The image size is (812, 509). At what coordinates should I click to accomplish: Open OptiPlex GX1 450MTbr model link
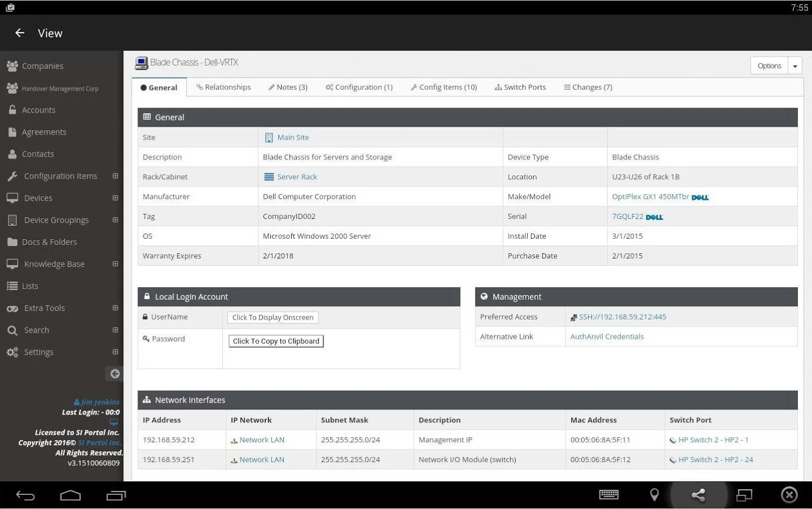(650, 197)
